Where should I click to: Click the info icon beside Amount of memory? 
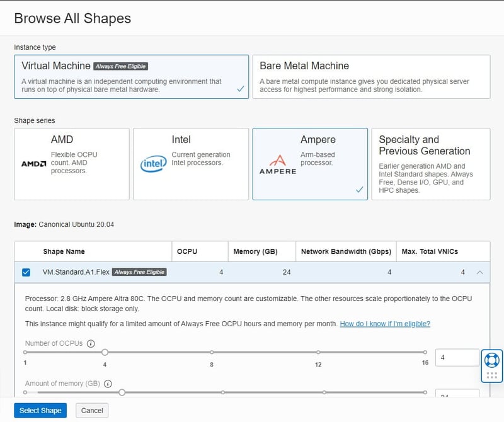click(x=108, y=384)
